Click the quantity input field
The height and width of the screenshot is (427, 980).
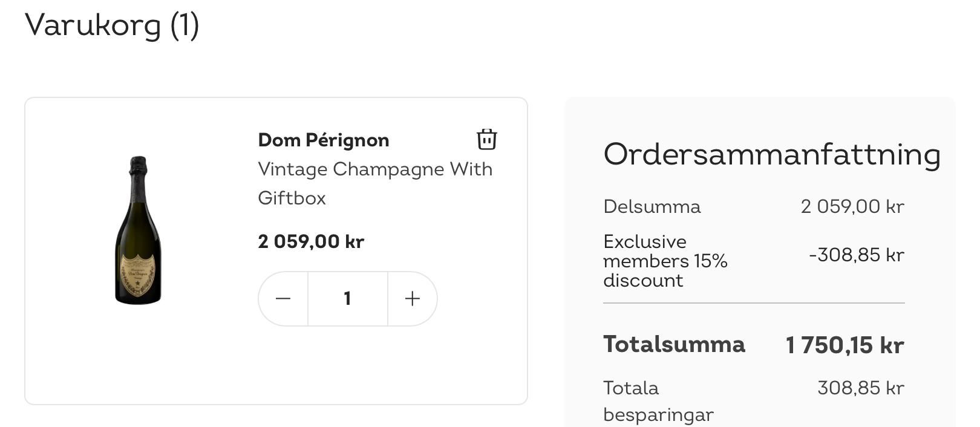[x=347, y=299]
